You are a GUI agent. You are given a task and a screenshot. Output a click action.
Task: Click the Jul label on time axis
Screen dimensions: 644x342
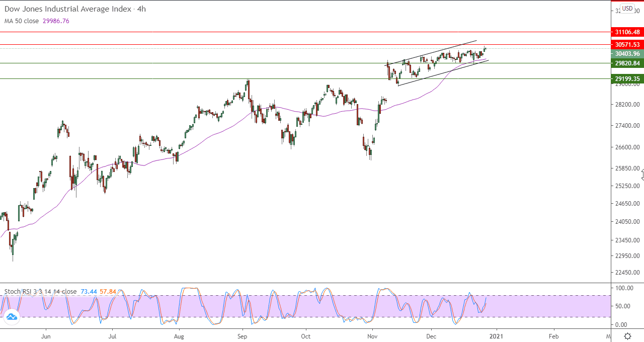pyautogui.click(x=113, y=335)
